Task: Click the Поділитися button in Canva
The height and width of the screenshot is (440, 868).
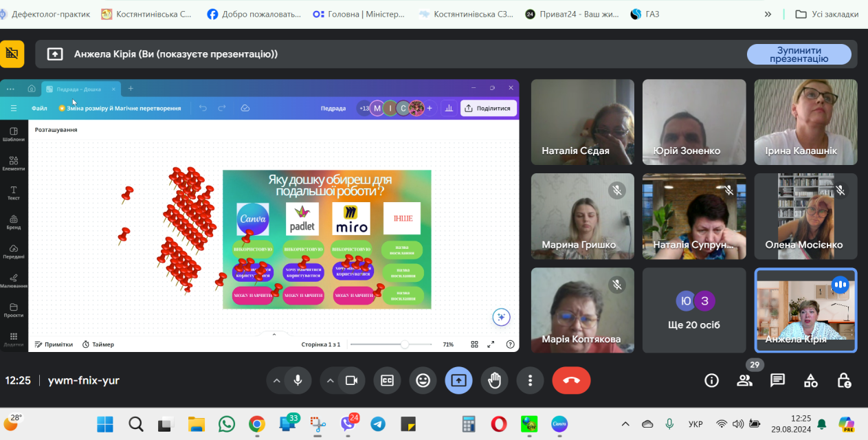Action: 488,108
